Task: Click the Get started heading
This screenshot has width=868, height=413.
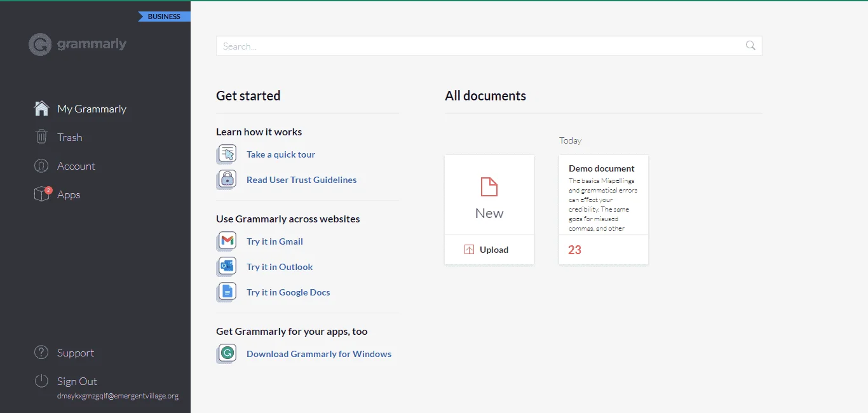Action: [248, 96]
